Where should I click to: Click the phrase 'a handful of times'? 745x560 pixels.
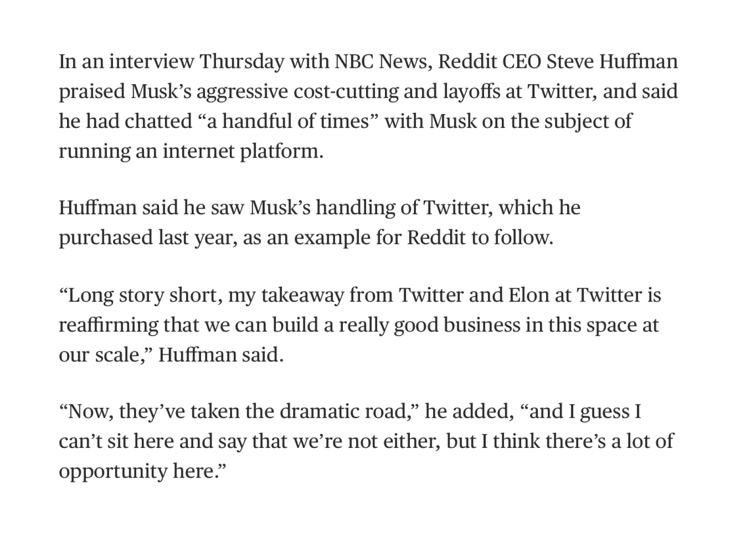click(289, 122)
